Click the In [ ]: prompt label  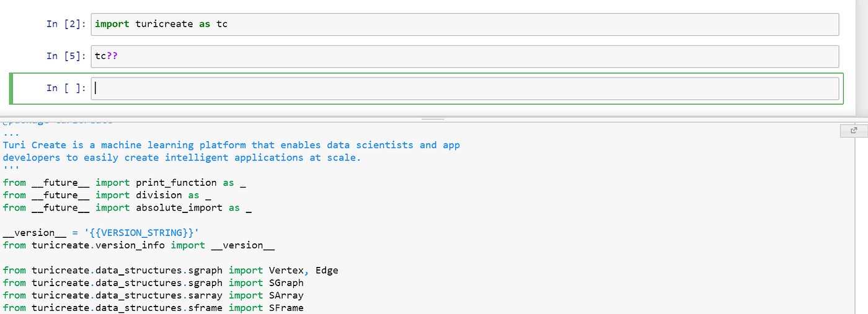coord(67,89)
